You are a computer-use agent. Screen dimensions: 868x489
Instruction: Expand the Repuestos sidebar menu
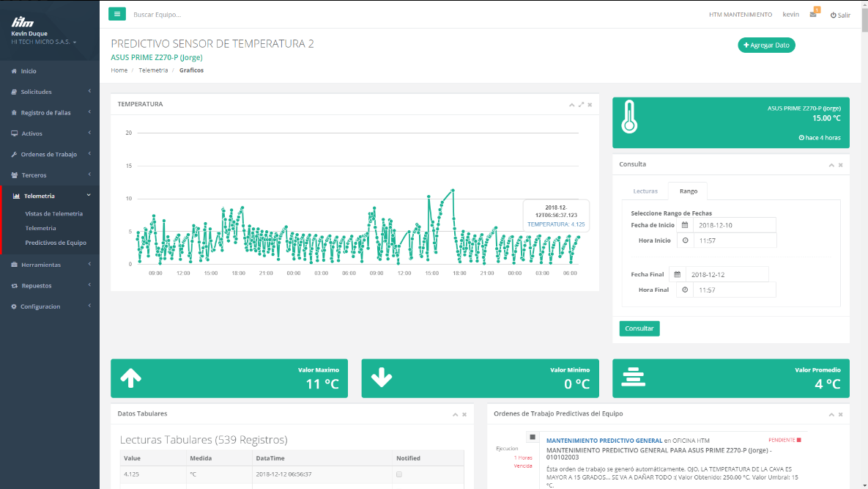click(50, 286)
